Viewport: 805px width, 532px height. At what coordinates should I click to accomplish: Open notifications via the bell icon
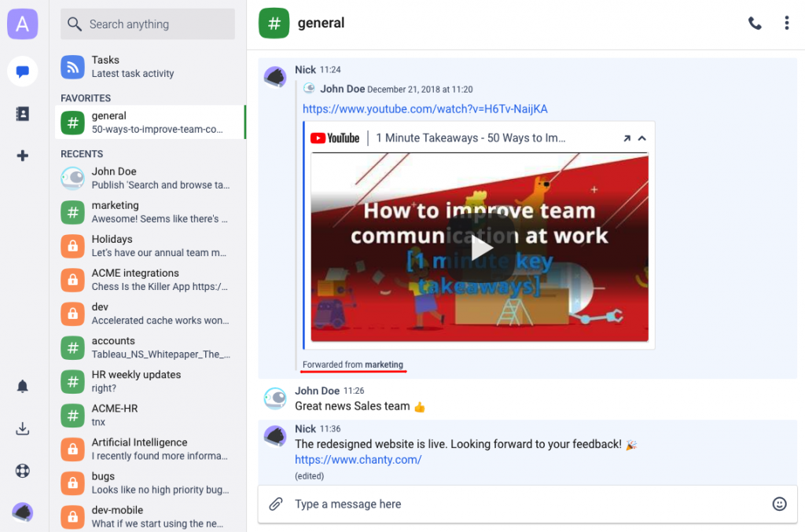pyautogui.click(x=22, y=386)
